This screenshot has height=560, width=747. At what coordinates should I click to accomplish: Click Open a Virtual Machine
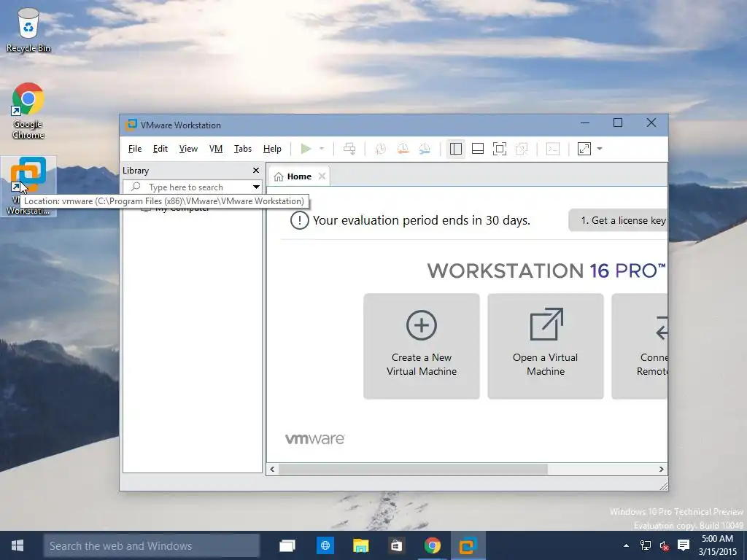point(546,346)
